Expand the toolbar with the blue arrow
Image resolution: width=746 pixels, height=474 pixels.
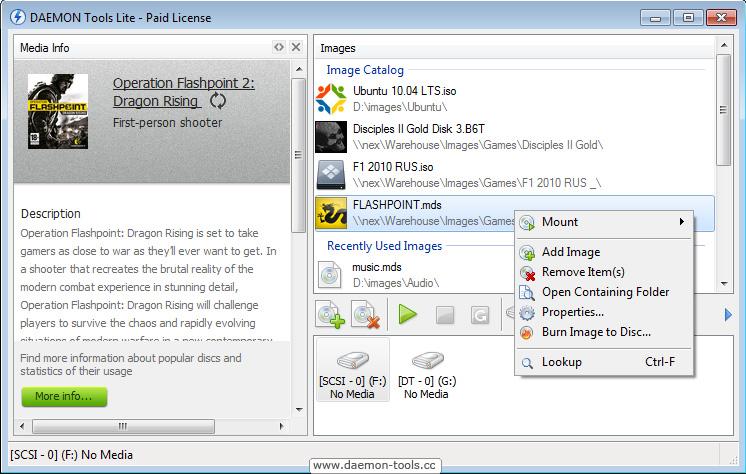(728, 314)
